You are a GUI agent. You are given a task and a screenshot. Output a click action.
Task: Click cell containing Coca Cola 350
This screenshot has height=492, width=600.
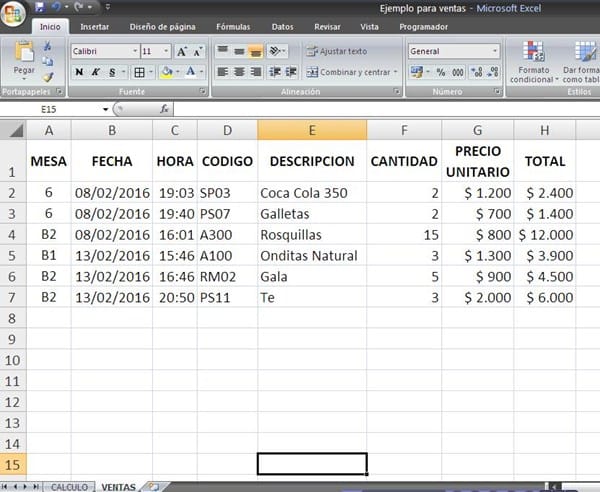coord(312,193)
